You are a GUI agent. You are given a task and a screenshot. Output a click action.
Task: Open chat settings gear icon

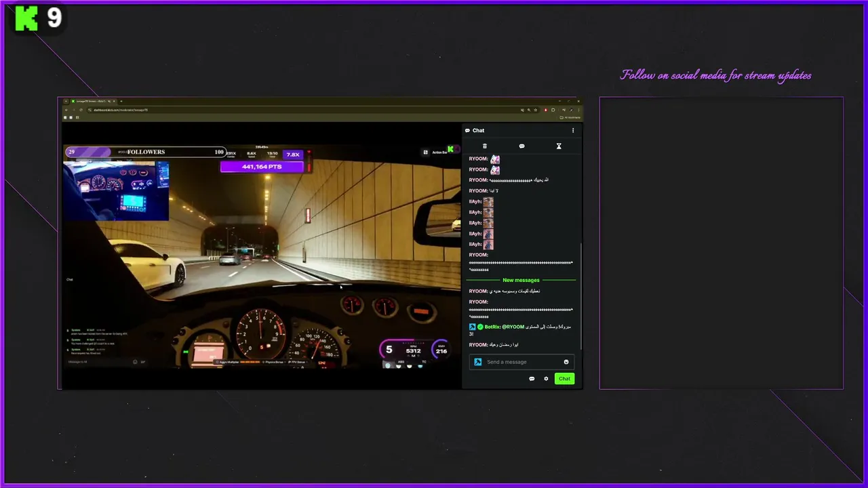[x=546, y=379]
